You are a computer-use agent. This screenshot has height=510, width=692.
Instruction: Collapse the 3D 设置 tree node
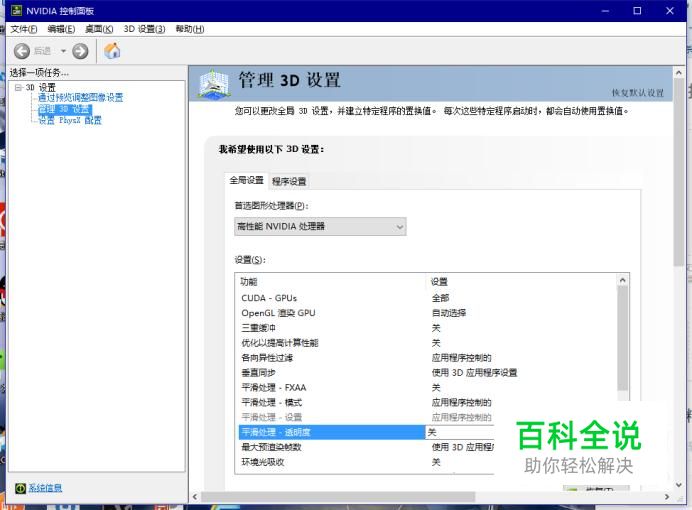18,87
